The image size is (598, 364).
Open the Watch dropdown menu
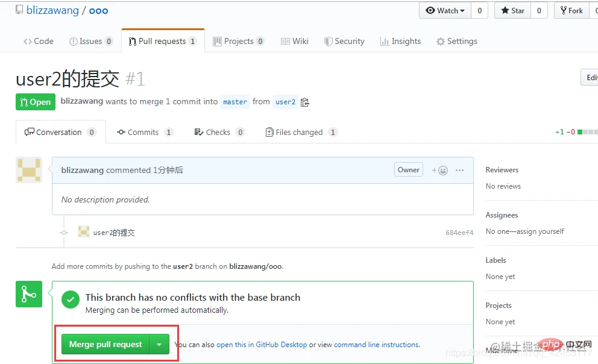[445, 10]
